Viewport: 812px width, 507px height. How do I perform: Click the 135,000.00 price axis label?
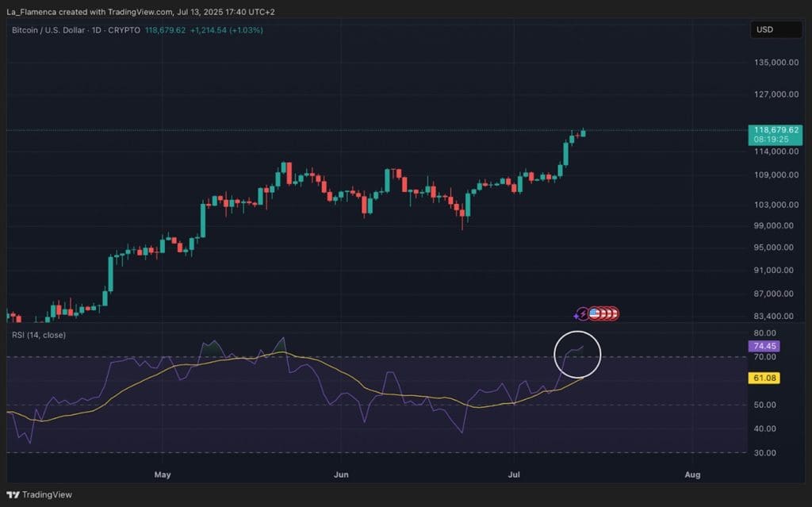click(776, 62)
